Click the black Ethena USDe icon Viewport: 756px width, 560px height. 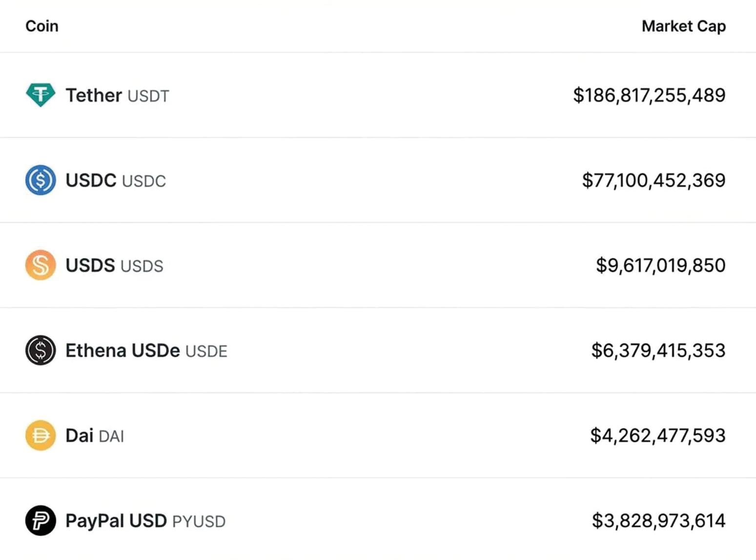41,350
